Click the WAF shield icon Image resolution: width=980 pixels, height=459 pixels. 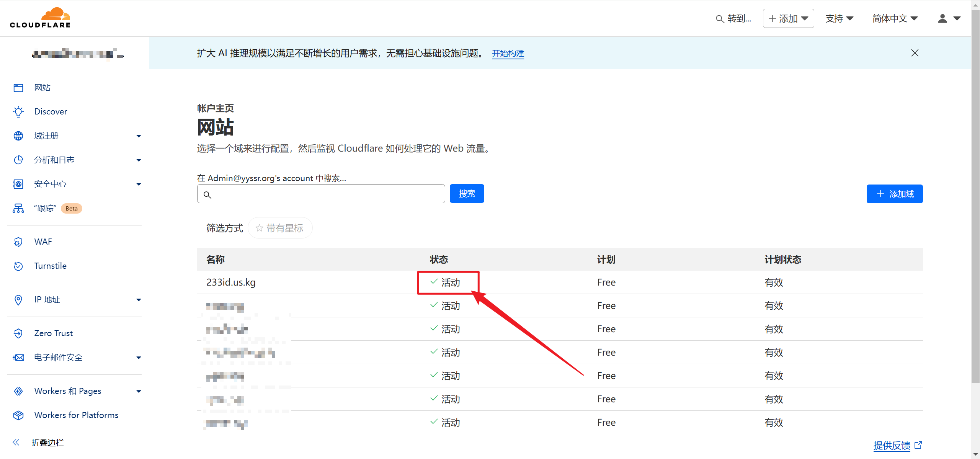tap(18, 242)
